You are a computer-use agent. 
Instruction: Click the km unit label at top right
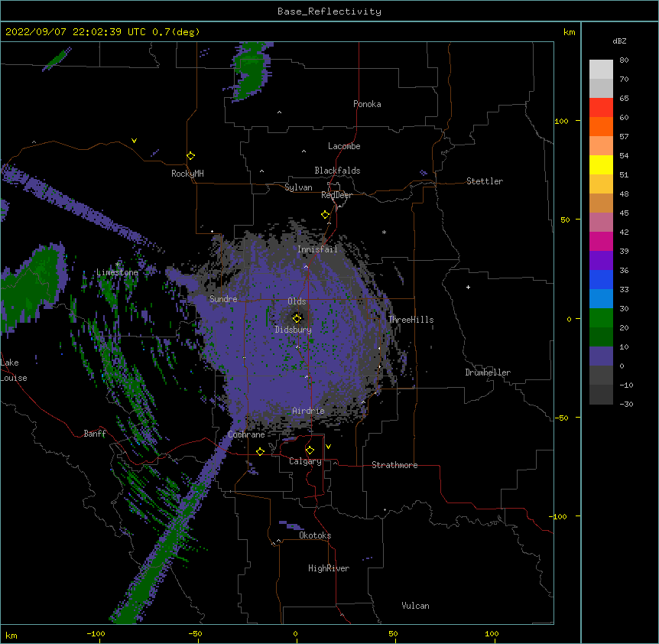(570, 32)
